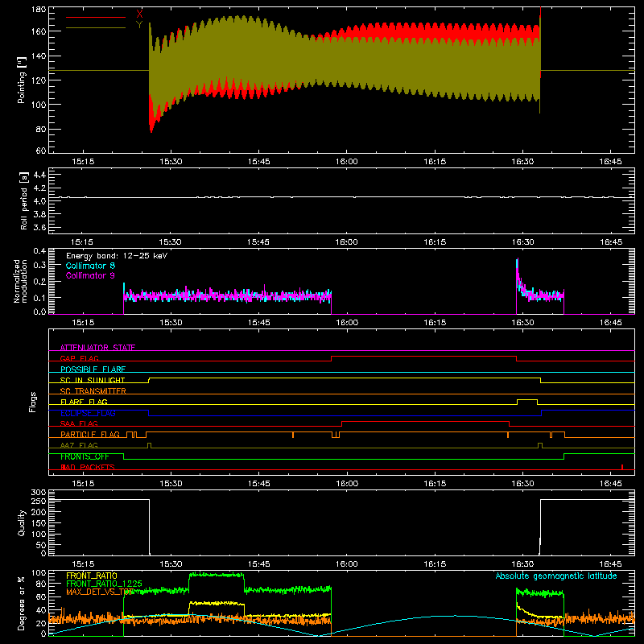Viewport: 644px width, 644px height.
Task: Click the 3.6 tick on Roll period axis
Action: click(39, 227)
